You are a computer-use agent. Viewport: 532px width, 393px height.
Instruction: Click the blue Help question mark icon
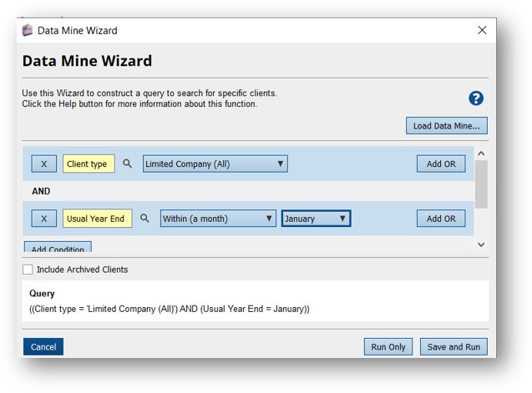pyautogui.click(x=476, y=98)
